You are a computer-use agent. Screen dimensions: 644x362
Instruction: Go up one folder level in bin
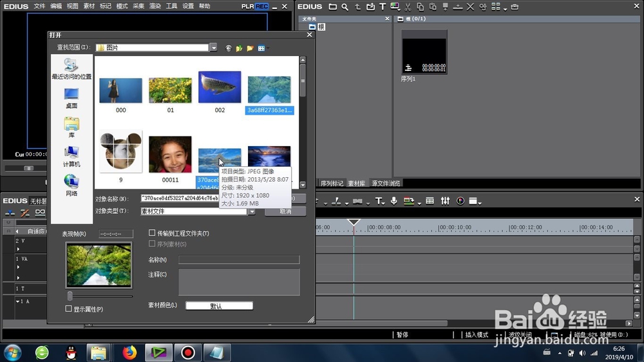[x=357, y=7]
